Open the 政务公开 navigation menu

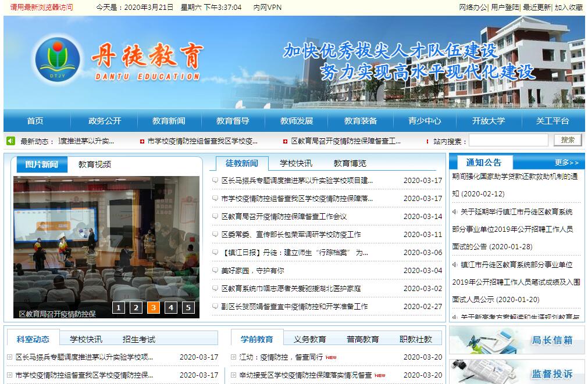pos(105,121)
